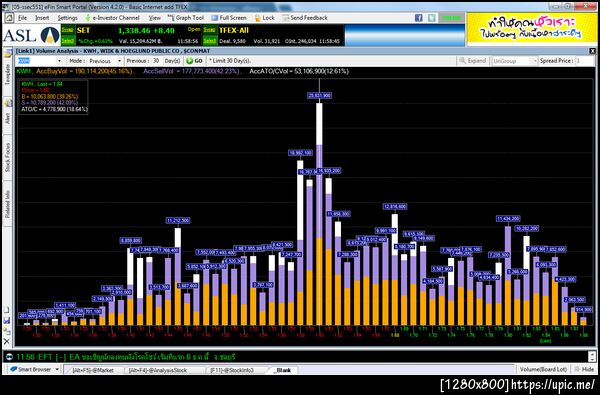Click the icon below the save icon
Viewport: 600px width, 395px height.
7,331
